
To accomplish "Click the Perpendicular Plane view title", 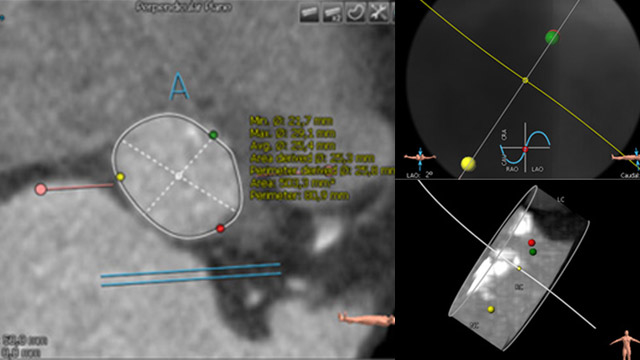I will 184,7.
